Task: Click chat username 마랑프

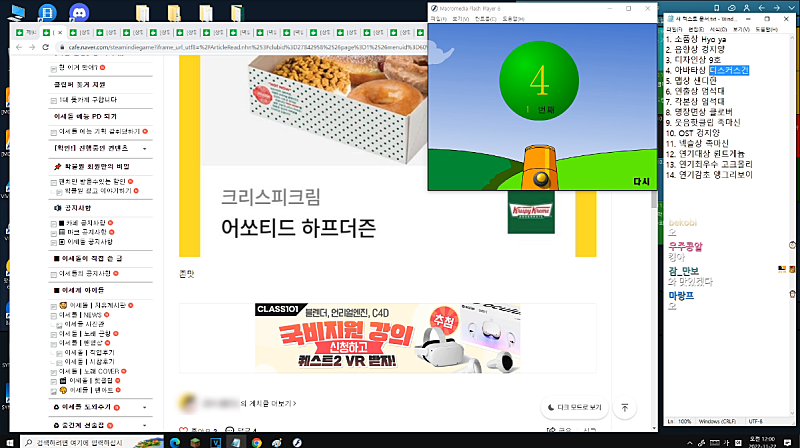Action: pos(681,295)
